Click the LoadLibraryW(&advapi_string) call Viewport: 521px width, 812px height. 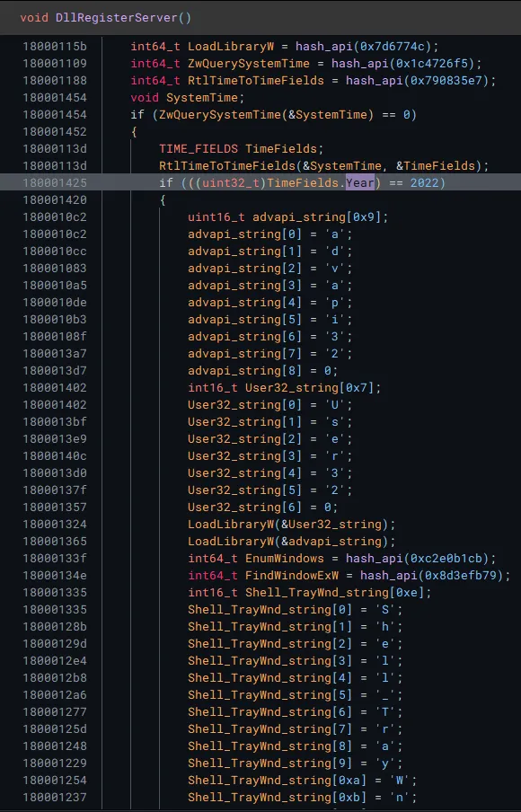coord(292,542)
